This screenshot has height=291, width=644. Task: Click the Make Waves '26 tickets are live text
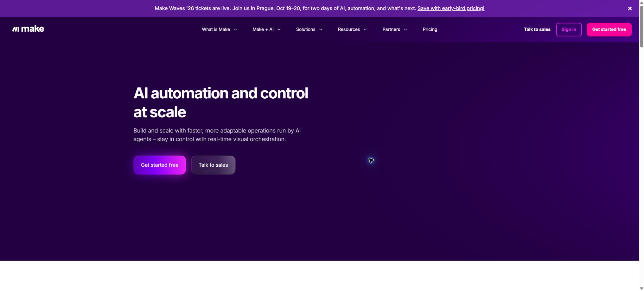[192, 9]
